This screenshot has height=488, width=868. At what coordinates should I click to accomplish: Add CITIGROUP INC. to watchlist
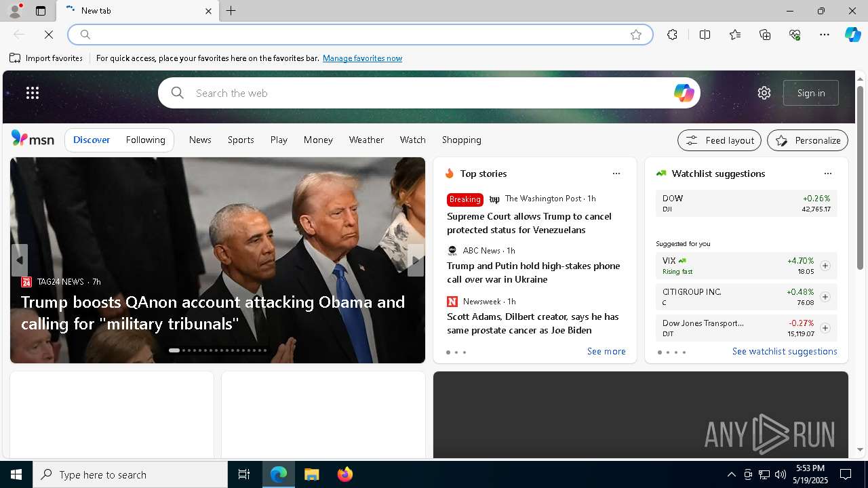point(825,297)
